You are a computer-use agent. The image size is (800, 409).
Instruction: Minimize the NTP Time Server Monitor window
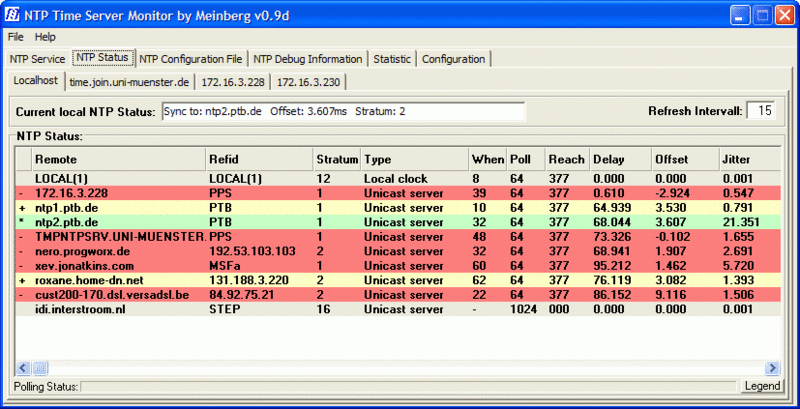pos(739,15)
